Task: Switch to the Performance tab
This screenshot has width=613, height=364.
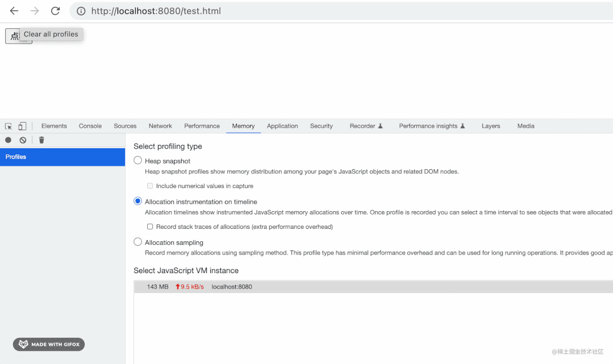Action: pyautogui.click(x=202, y=126)
